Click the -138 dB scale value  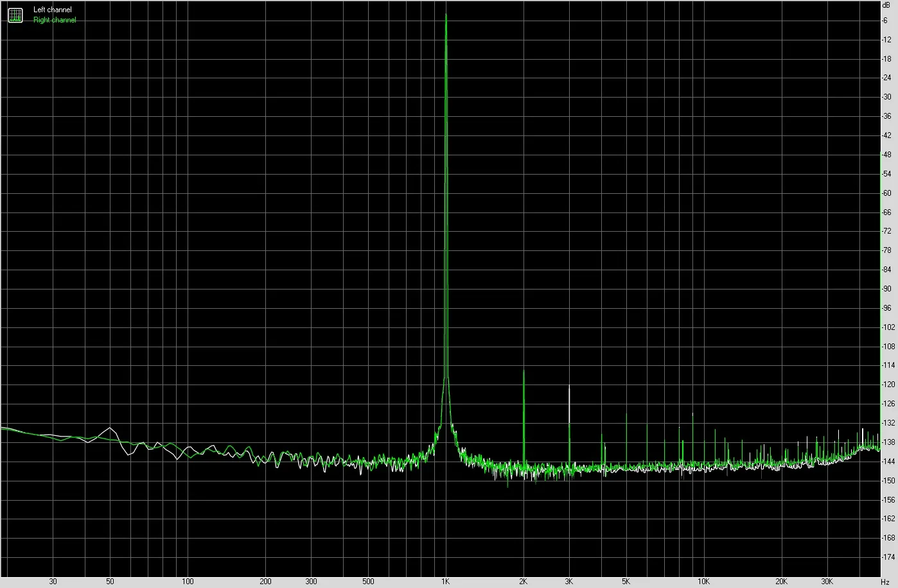pos(888,442)
